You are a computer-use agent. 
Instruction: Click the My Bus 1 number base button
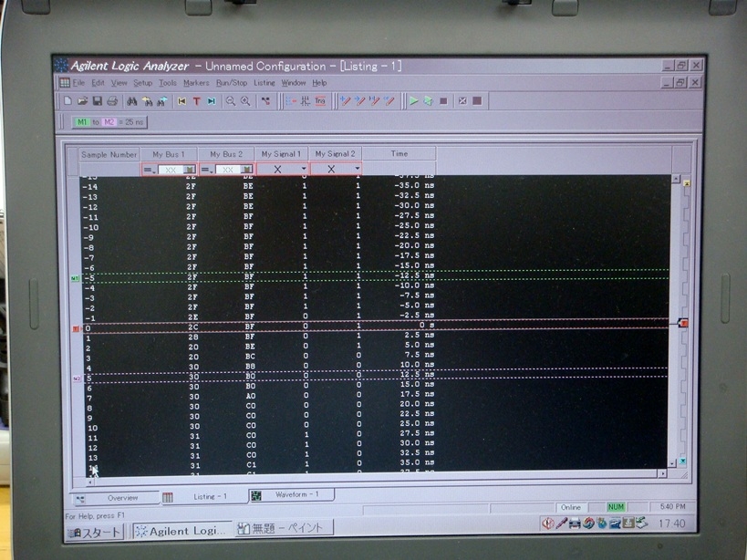coord(189,170)
